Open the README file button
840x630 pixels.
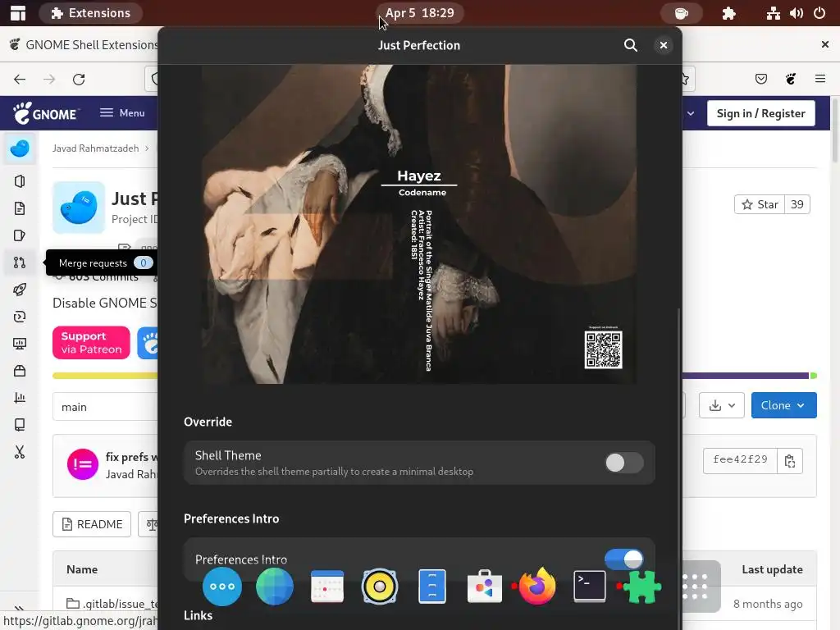click(x=92, y=524)
